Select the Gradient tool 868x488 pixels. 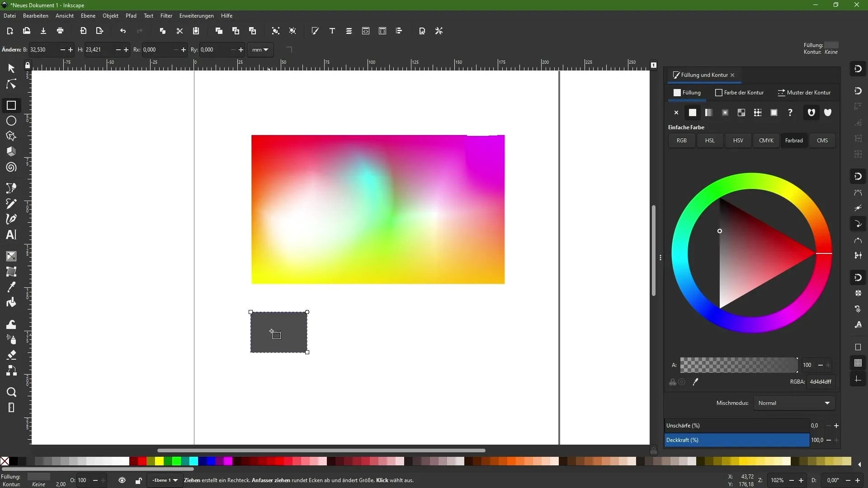click(11, 256)
